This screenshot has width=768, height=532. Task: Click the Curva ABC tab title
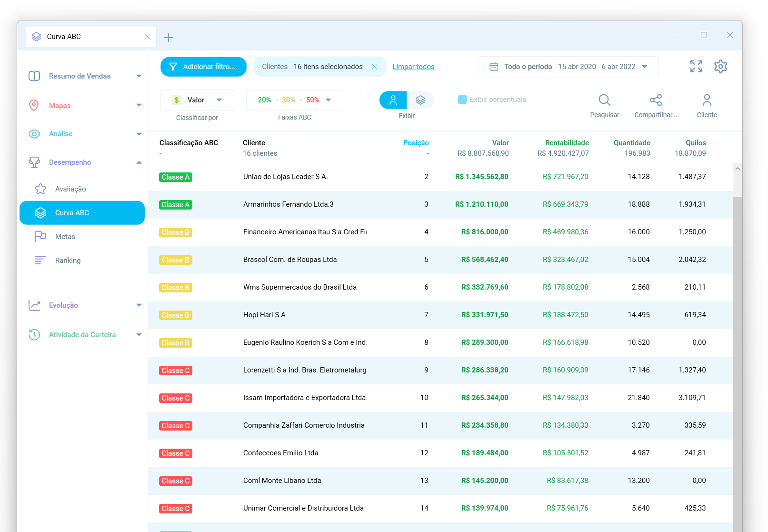click(64, 37)
